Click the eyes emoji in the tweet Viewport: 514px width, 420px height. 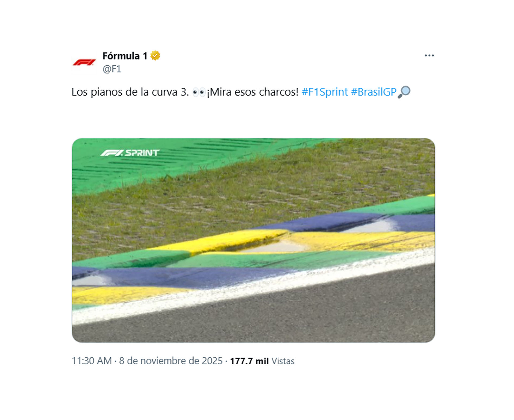(199, 93)
